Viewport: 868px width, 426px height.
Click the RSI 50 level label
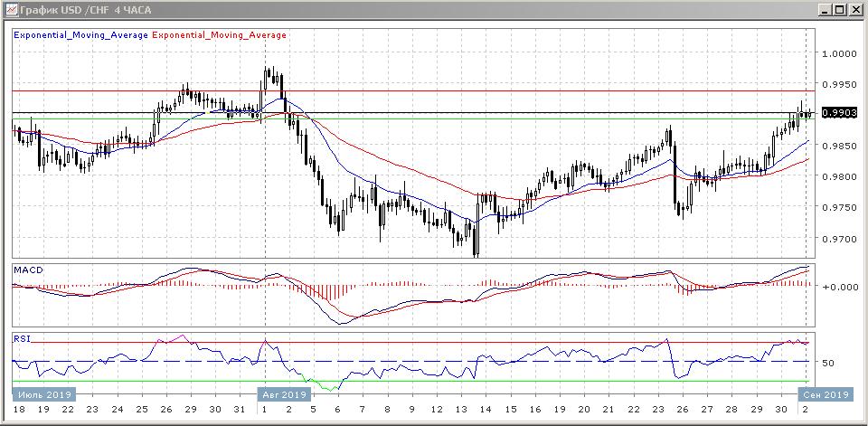826,363
